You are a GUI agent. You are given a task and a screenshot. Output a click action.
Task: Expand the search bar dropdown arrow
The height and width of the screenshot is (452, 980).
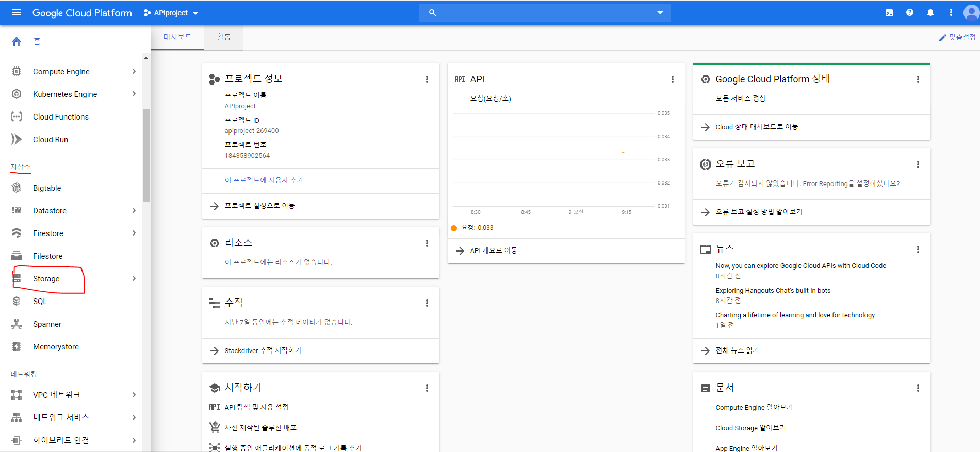pyautogui.click(x=660, y=13)
